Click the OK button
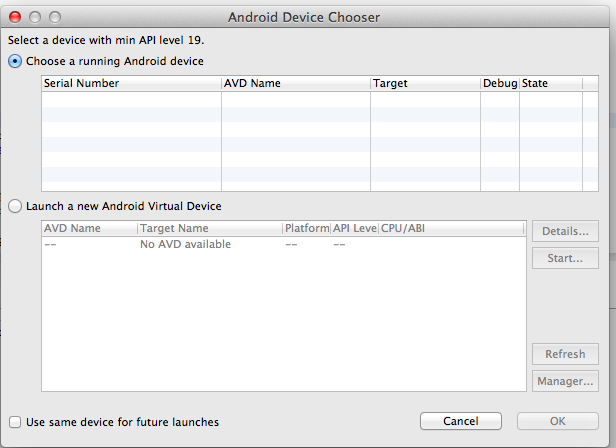Viewport: 616px width, 448px height. [x=558, y=421]
